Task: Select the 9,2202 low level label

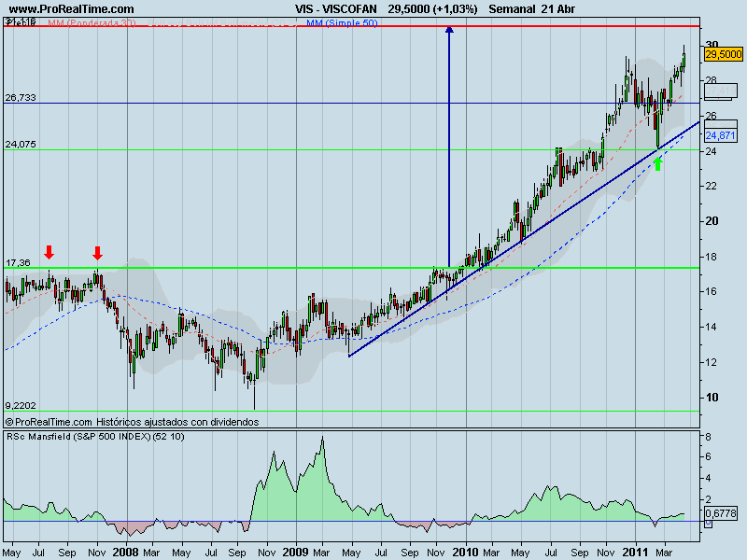Action: (x=21, y=406)
